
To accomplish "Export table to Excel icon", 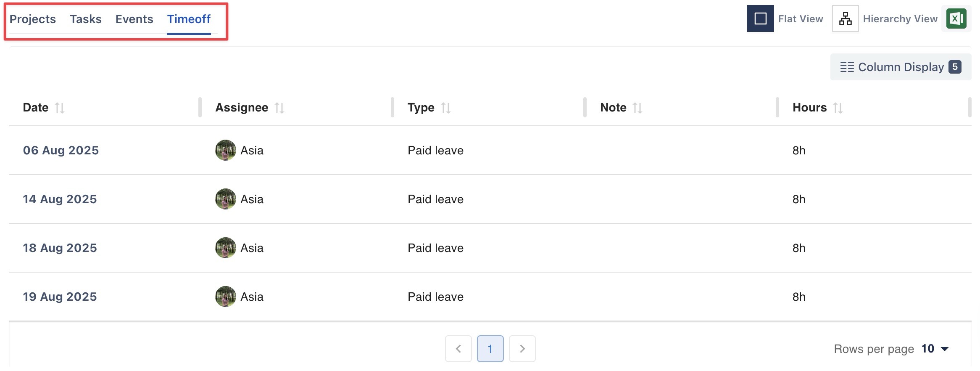I will [x=956, y=19].
